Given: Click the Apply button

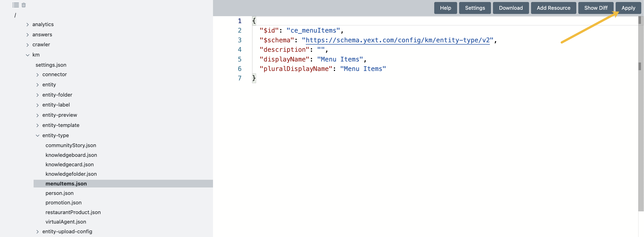Looking at the screenshot, I should tap(628, 8).
